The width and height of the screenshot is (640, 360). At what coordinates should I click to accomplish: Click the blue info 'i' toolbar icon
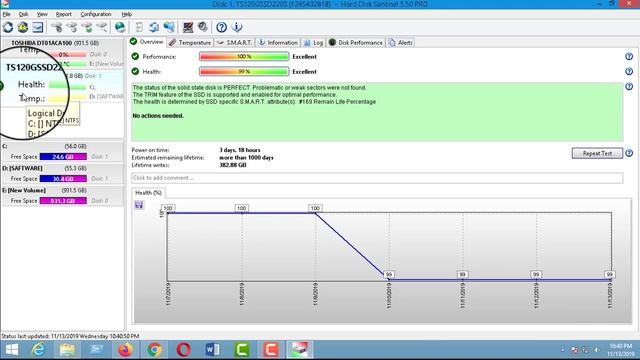[x=237, y=27]
